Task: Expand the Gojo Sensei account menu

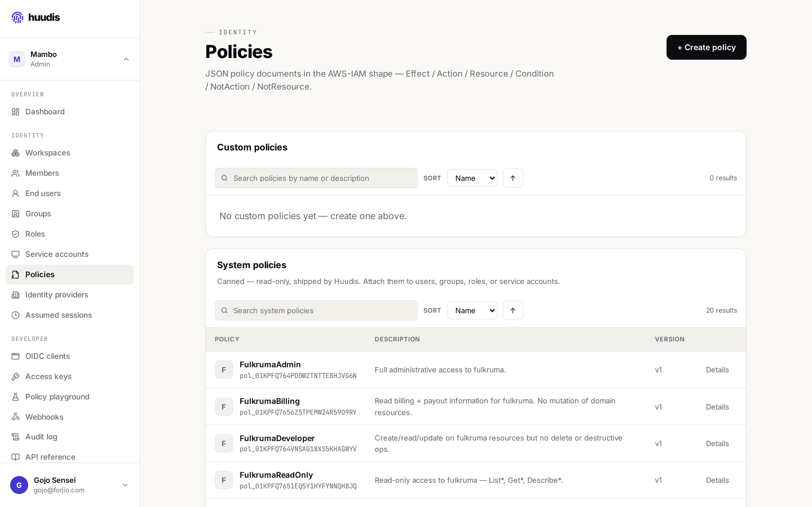Action: click(x=125, y=485)
